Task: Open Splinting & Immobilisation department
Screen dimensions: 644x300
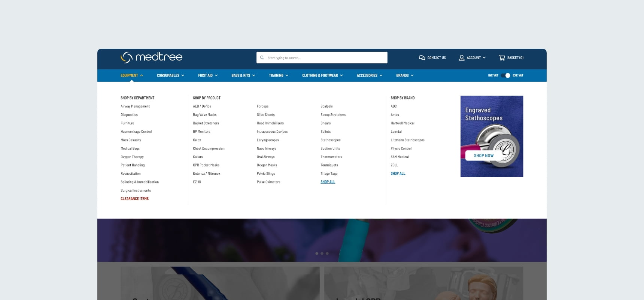Action: pyautogui.click(x=140, y=182)
